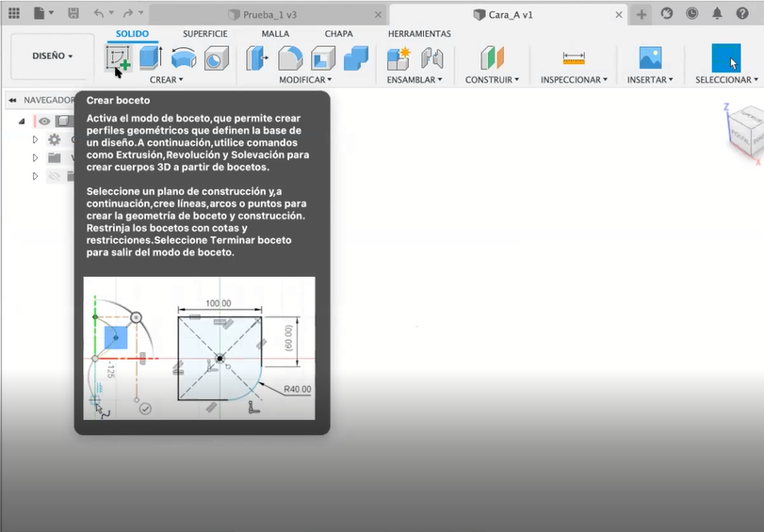Select the Fillet (Empalme) tool

pos(290,58)
